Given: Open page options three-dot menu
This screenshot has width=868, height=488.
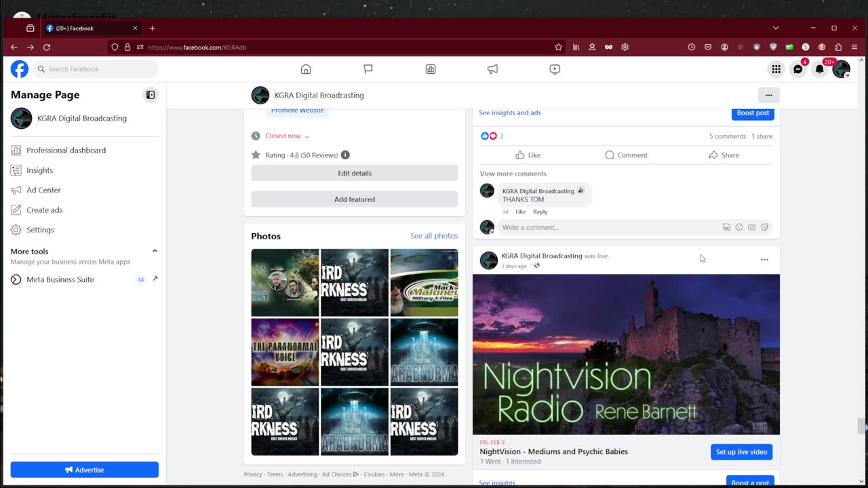Looking at the screenshot, I should coord(768,96).
